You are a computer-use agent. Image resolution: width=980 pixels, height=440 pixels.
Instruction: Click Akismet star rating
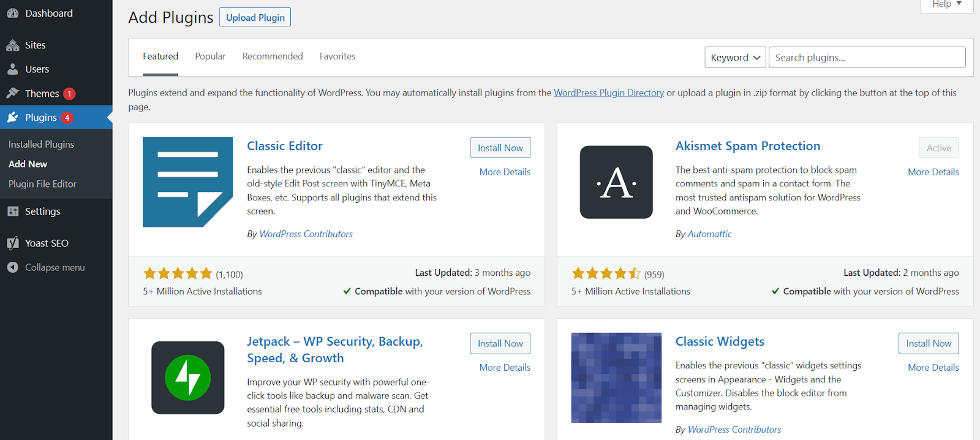click(606, 273)
